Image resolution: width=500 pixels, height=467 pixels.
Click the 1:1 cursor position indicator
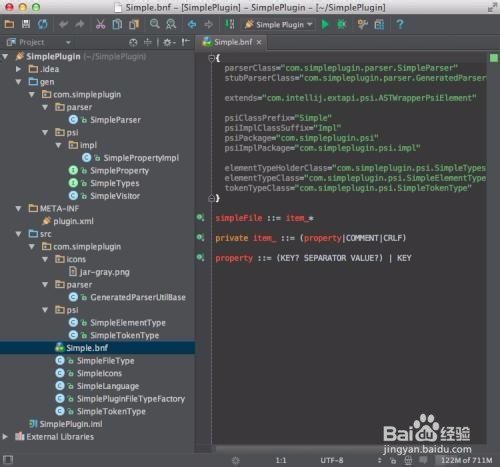click(281, 460)
